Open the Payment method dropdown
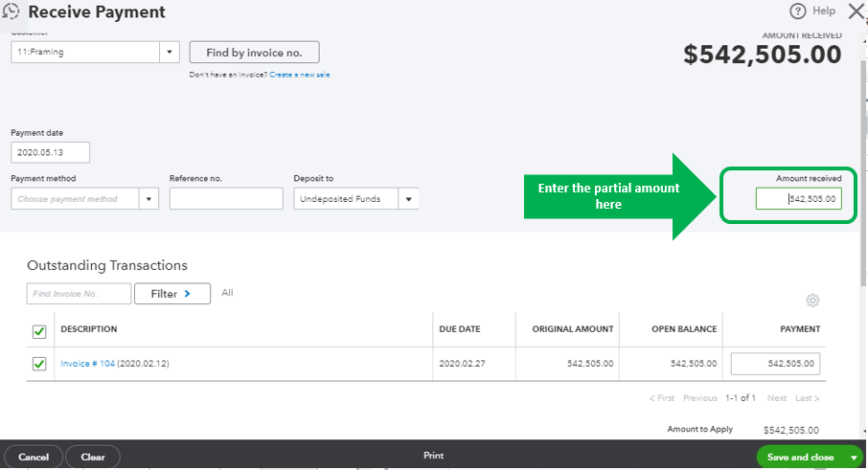 tap(148, 199)
